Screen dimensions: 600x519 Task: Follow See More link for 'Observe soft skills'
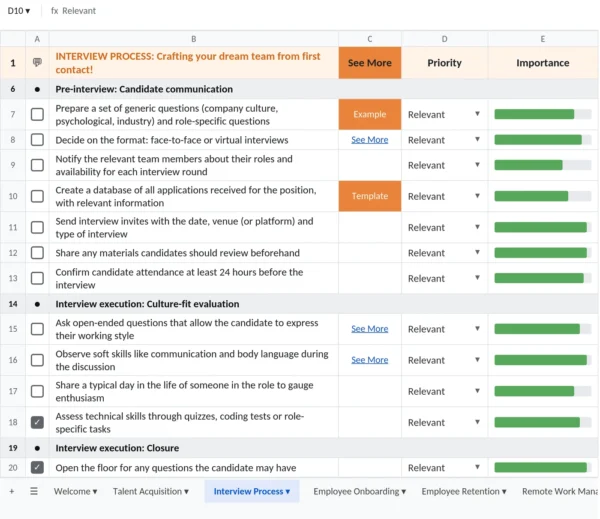coord(370,360)
